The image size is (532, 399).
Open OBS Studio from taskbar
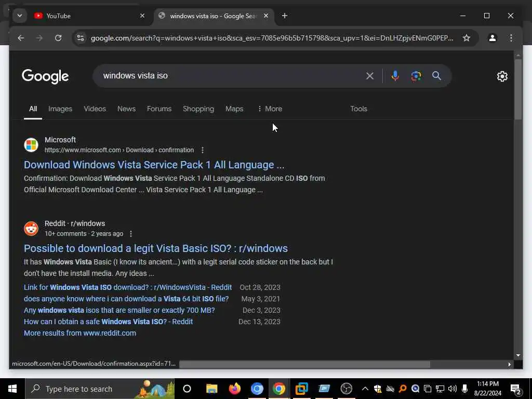(347, 389)
